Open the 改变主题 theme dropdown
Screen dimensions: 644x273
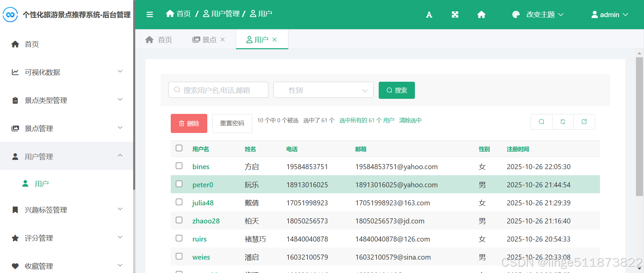pos(538,14)
